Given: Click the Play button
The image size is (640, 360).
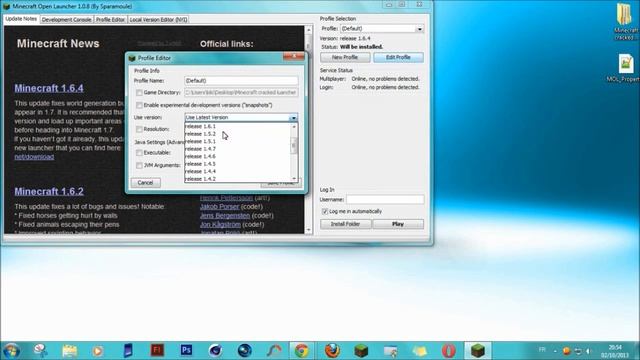Looking at the screenshot, I should (x=398, y=224).
